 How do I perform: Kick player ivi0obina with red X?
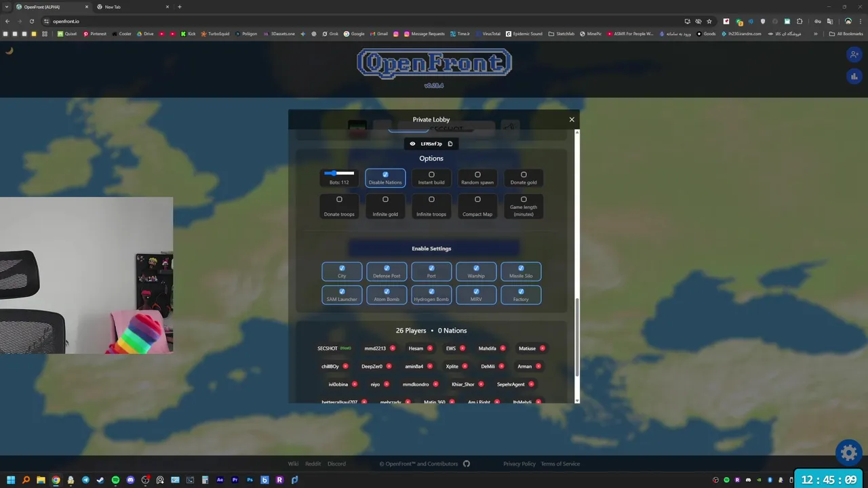click(355, 384)
